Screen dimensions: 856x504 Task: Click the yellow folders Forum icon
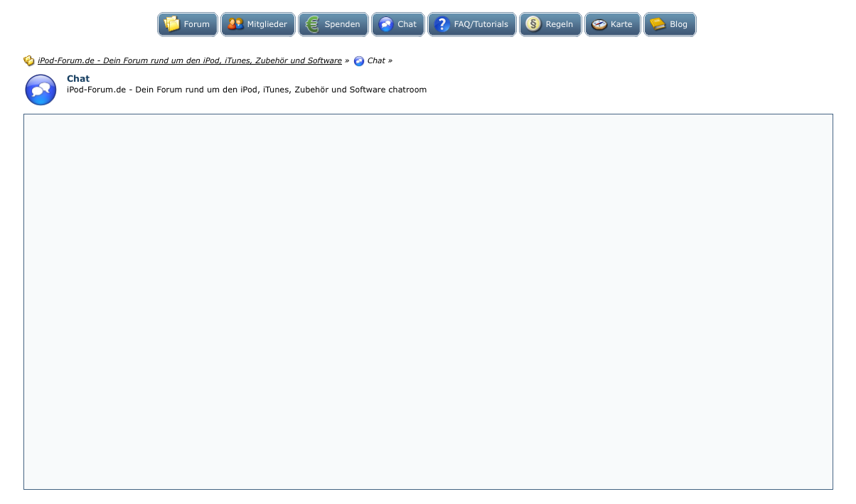[x=172, y=24]
